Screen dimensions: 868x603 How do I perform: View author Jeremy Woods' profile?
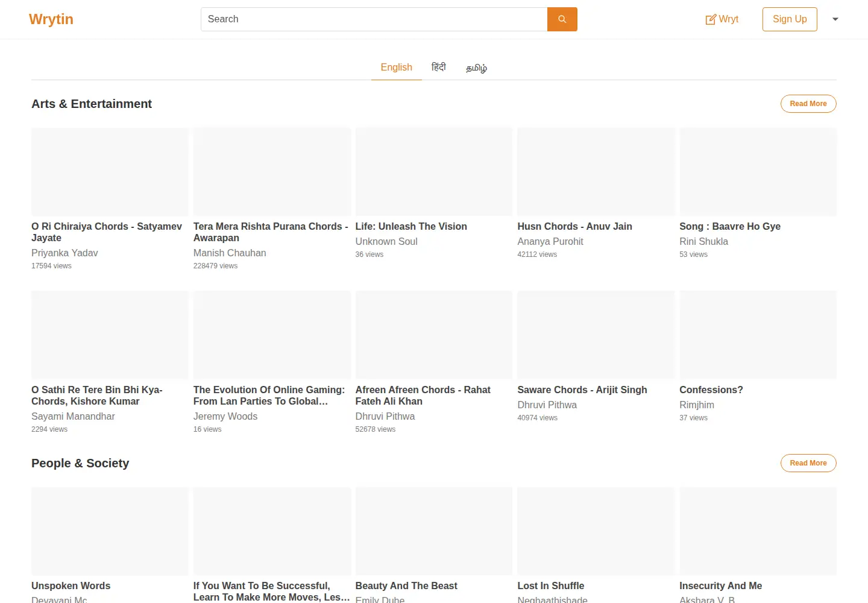(x=225, y=417)
